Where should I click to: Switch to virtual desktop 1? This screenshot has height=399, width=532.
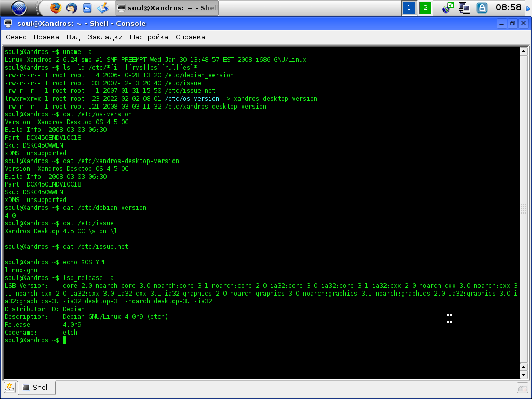409,7
